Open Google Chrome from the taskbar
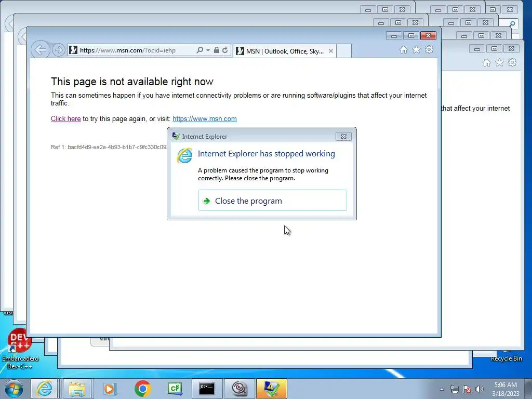 (142, 389)
